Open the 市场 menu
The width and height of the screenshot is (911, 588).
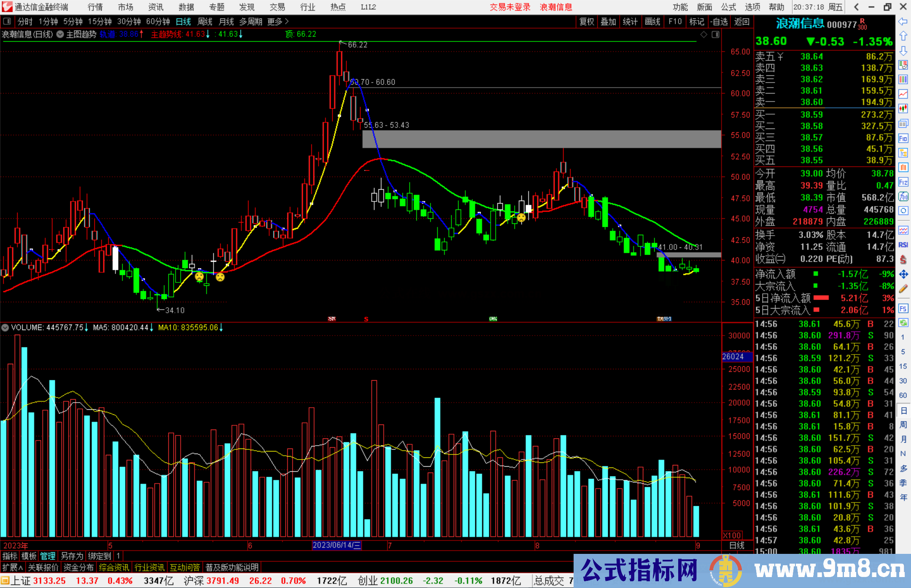[126, 7]
